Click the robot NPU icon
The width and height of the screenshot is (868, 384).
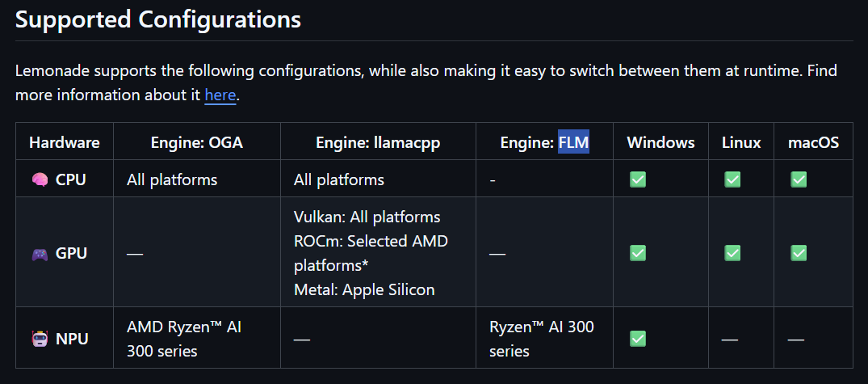(x=40, y=340)
